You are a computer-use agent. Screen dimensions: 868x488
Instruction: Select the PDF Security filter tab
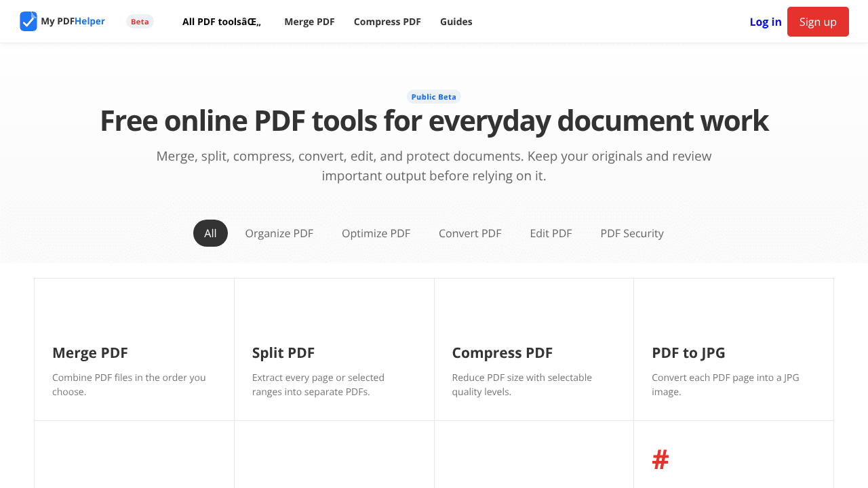[x=632, y=233]
